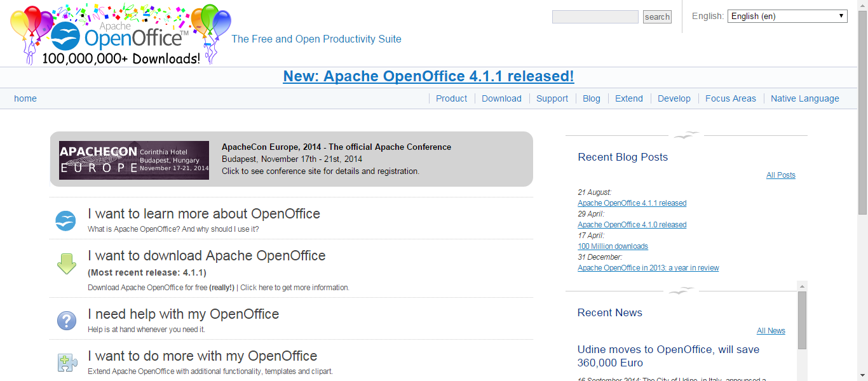868x381 pixels.
Task: Open the All Posts link
Action: pos(781,175)
